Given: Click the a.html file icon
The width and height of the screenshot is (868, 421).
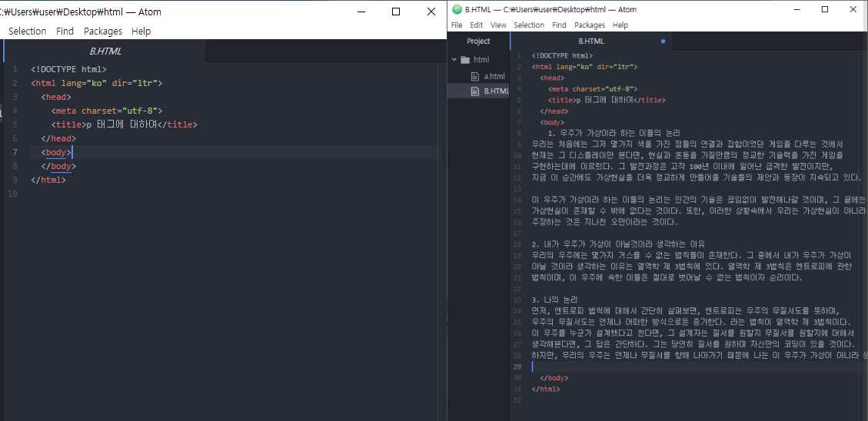Looking at the screenshot, I should pos(474,76).
